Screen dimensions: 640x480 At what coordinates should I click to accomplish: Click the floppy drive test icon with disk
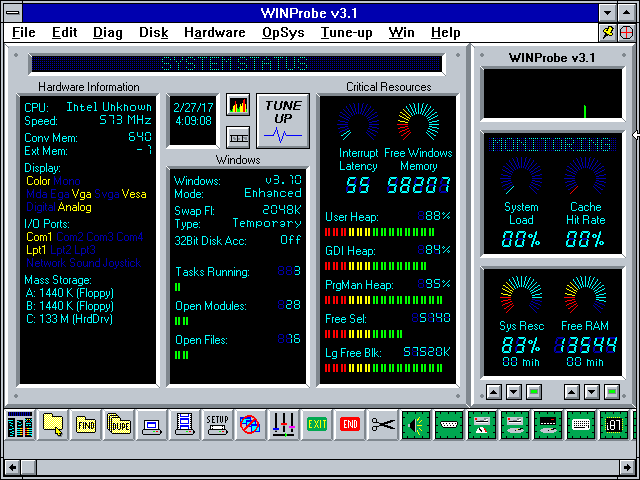click(x=515, y=425)
